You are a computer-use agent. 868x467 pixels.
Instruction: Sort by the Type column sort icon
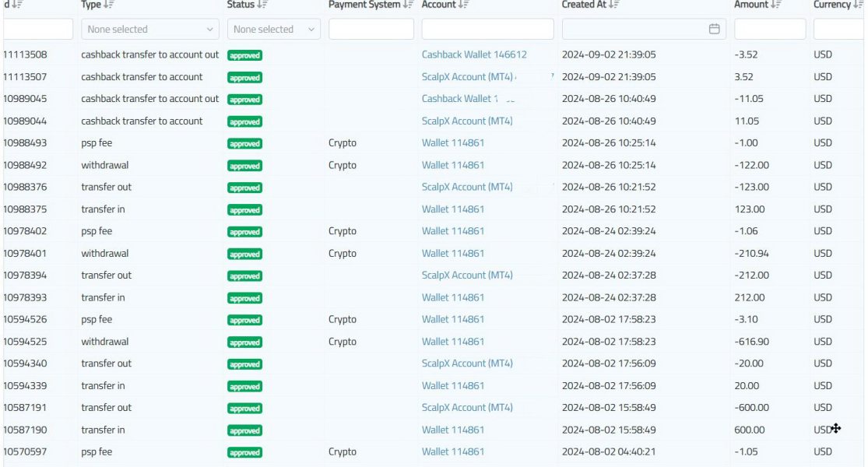click(110, 5)
